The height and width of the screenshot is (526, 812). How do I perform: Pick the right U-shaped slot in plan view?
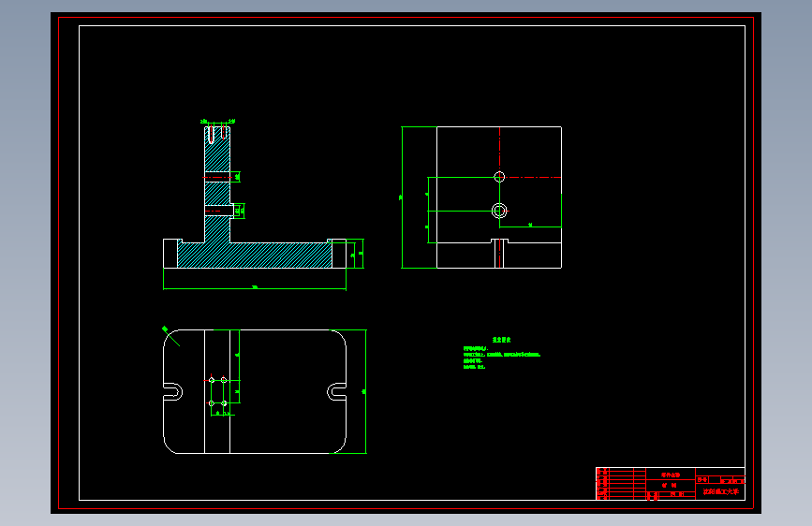point(336,392)
